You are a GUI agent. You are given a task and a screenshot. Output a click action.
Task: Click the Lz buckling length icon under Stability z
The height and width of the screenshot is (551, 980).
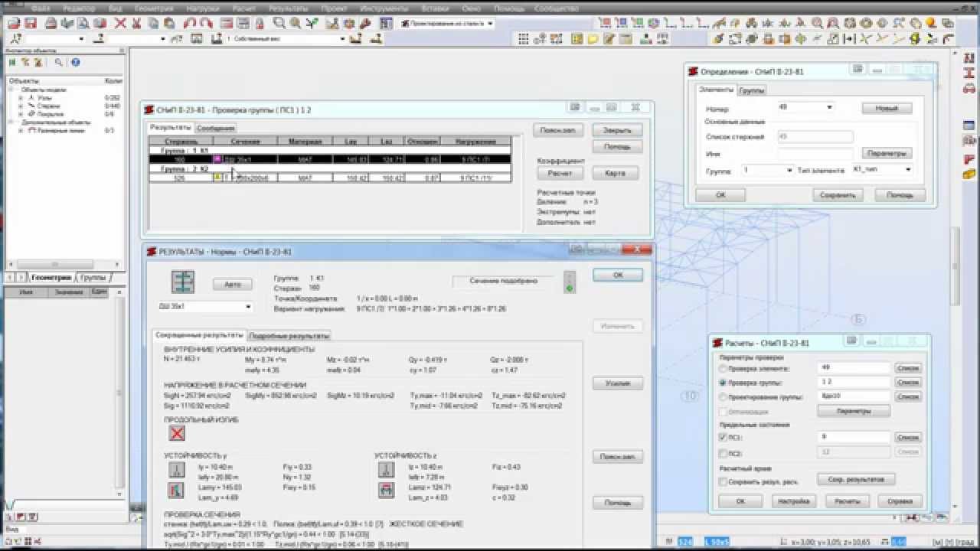(387, 469)
